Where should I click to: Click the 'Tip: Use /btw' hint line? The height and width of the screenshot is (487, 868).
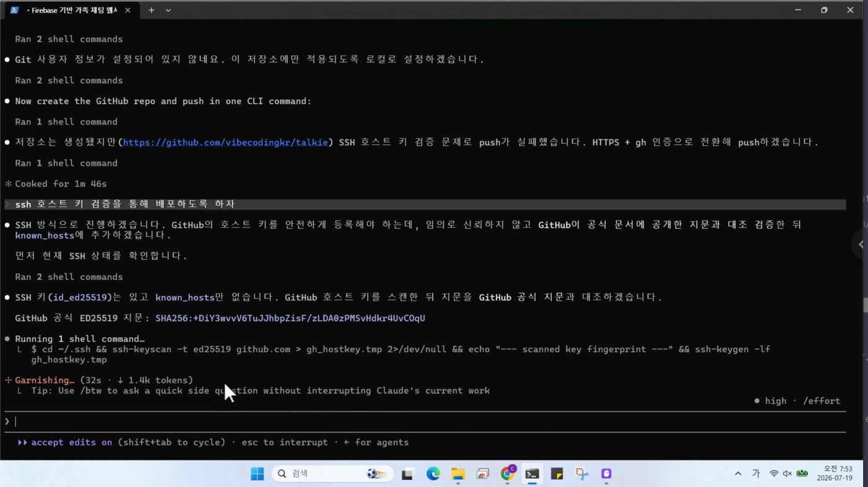(260, 390)
